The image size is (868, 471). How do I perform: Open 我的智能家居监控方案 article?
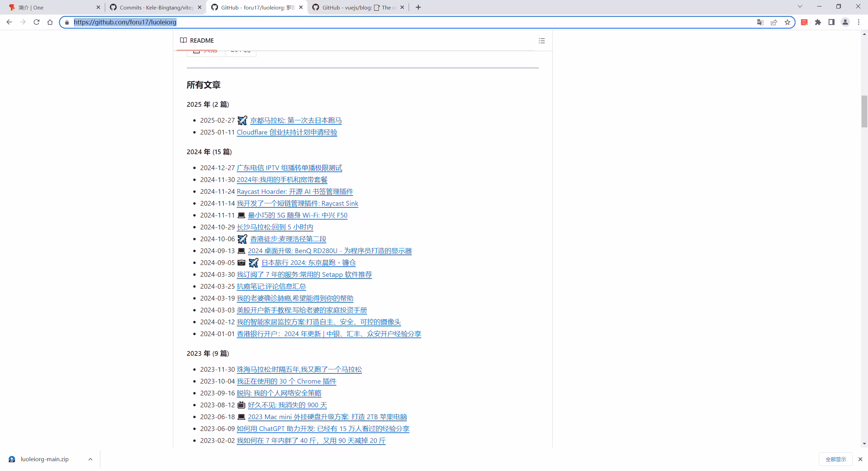click(x=319, y=322)
